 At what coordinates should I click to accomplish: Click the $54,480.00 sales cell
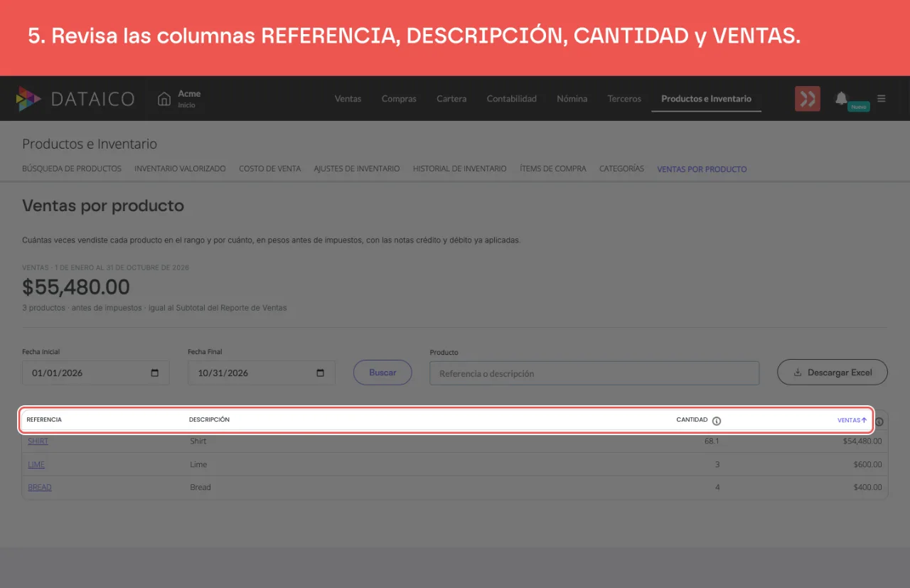(x=862, y=442)
